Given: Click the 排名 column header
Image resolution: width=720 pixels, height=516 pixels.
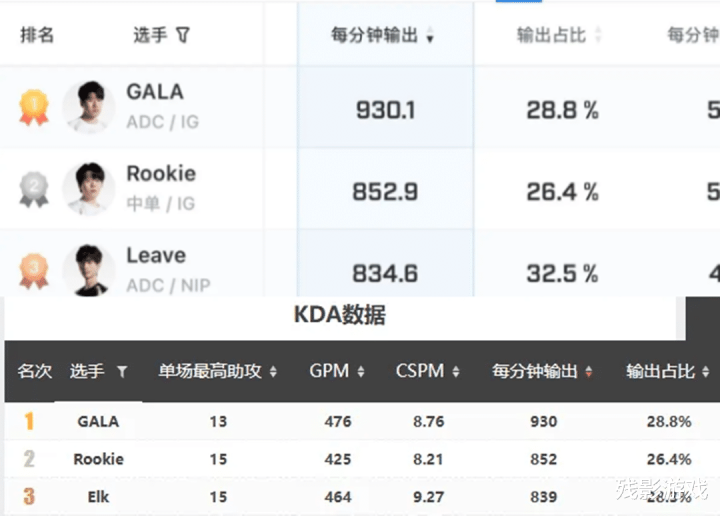Looking at the screenshot, I should [x=37, y=35].
